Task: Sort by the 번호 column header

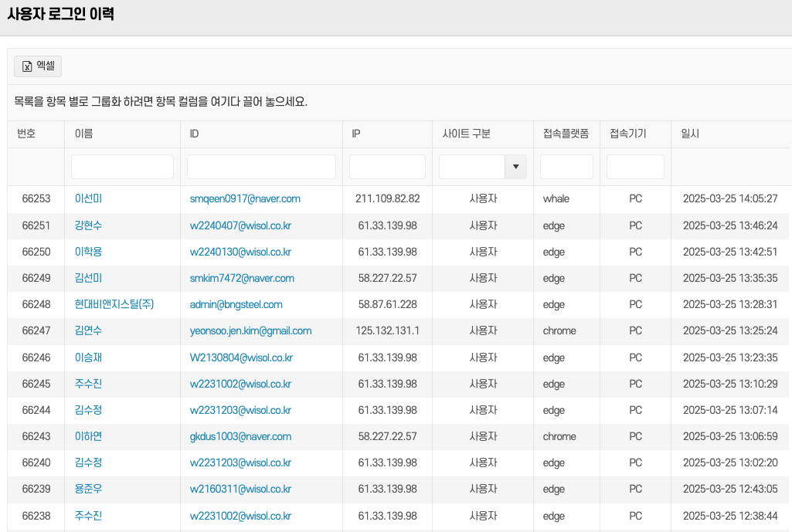Action: tap(27, 134)
